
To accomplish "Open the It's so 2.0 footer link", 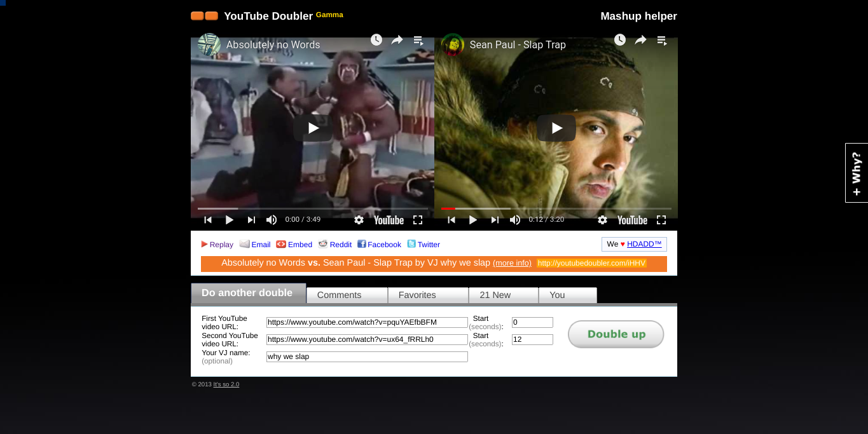I will [x=226, y=384].
